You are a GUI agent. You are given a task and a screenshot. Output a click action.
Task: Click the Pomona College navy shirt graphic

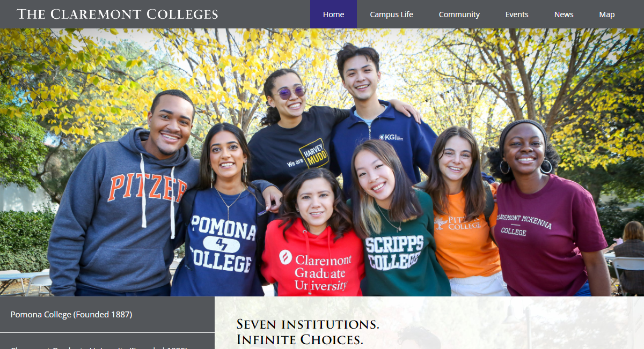[x=222, y=244]
